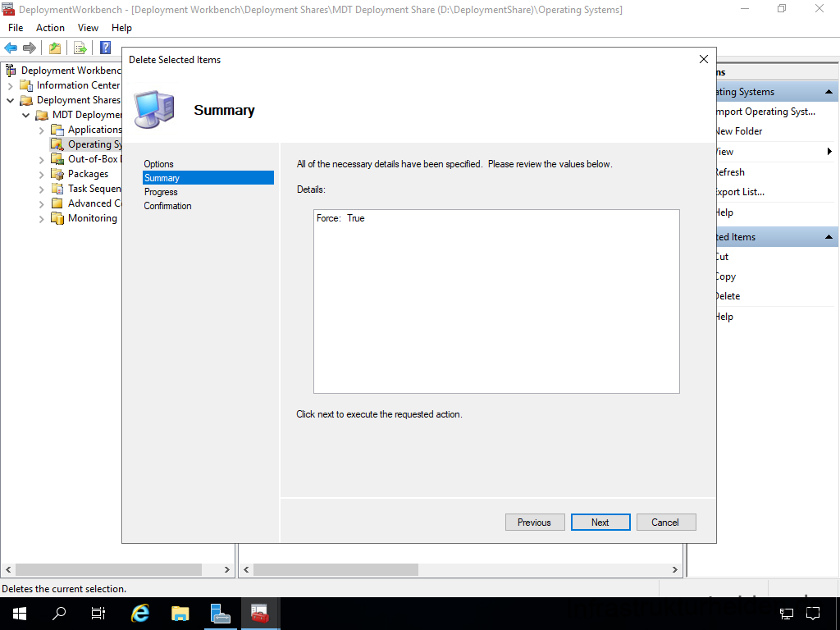The width and height of the screenshot is (840, 630).
Task: Select the Options wizard step
Action: [x=158, y=164]
